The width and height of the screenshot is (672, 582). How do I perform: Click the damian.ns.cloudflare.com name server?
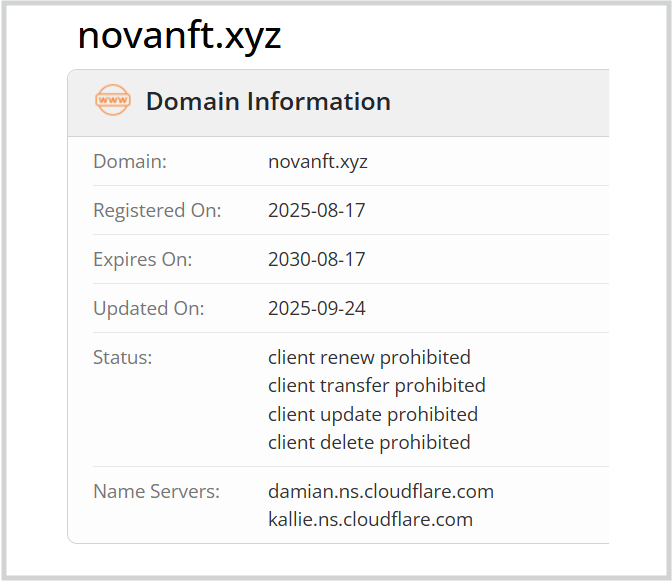[381, 491]
